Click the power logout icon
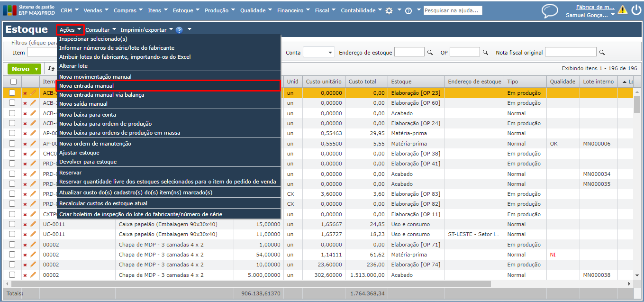Viewport: 644px width, 302px height. [636, 10]
